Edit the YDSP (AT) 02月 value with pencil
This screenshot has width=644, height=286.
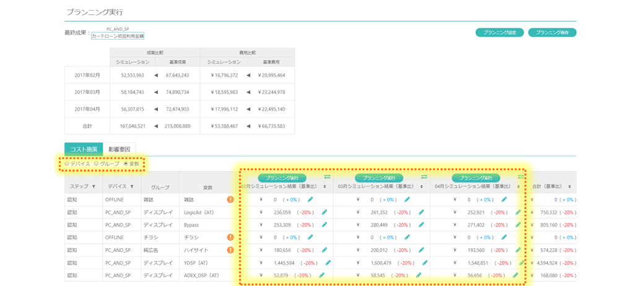pos(328,263)
